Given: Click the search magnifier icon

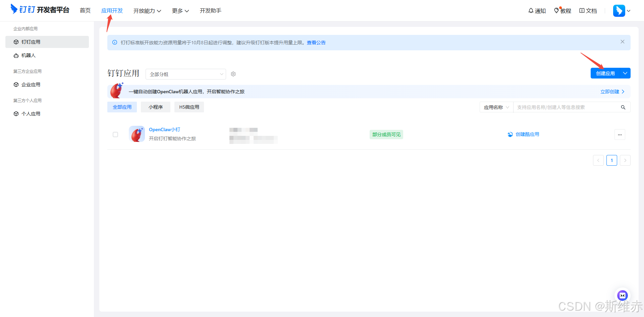Looking at the screenshot, I should point(623,107).
